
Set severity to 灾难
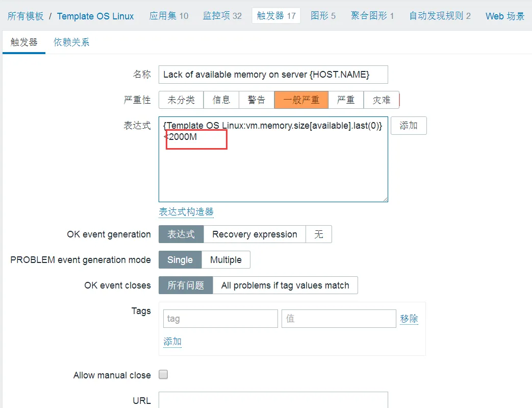(x=382, y=100)
